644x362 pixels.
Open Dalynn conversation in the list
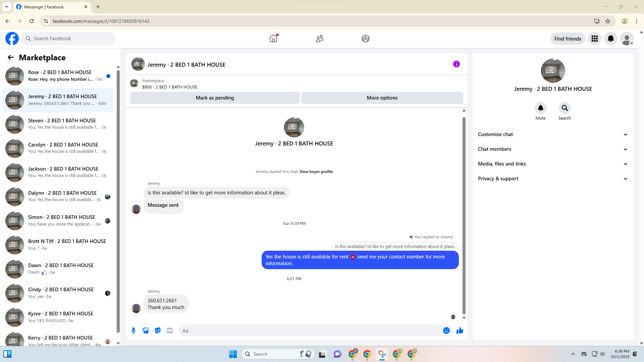tap(58, 197)
